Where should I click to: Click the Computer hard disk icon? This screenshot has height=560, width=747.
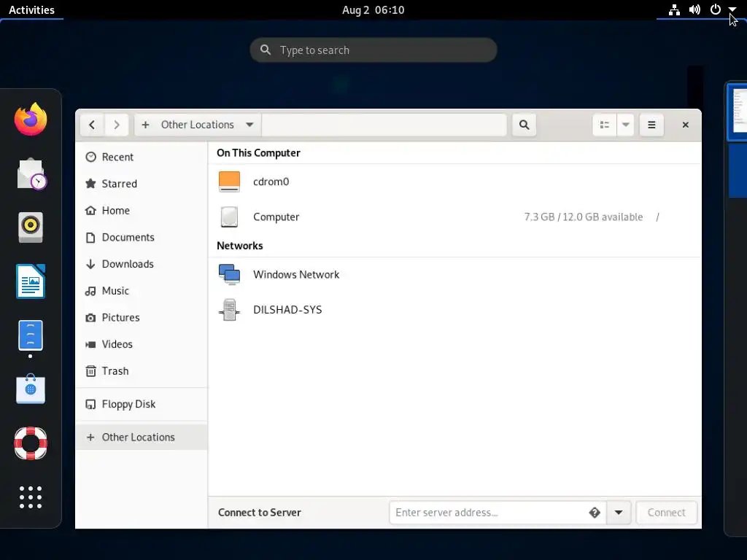coord(229,217)
